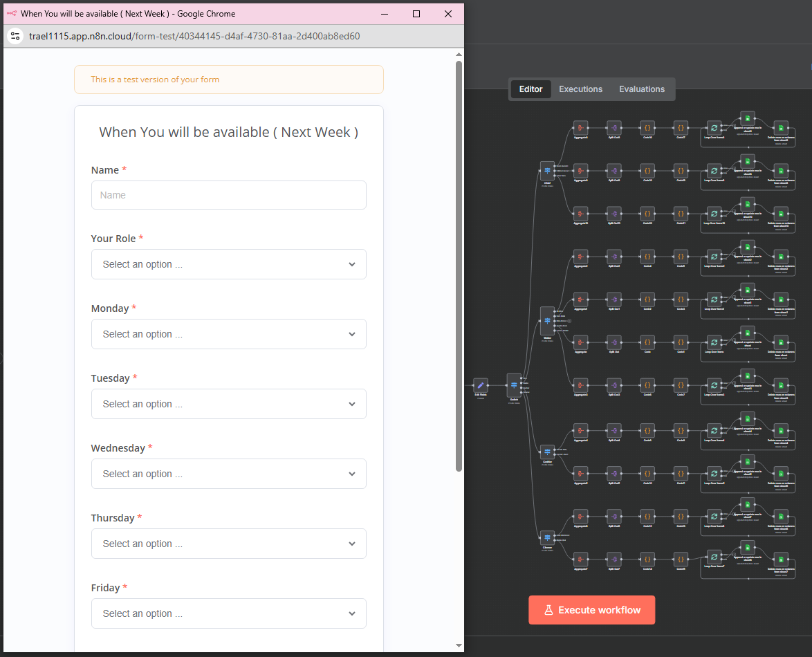Focus the Name text field

click(x=228, y=195)
